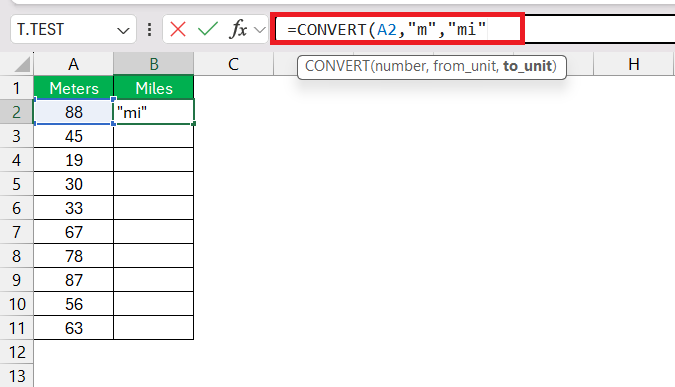Click cell containing 63
The image size is (675, 387).
coord(74,328)
